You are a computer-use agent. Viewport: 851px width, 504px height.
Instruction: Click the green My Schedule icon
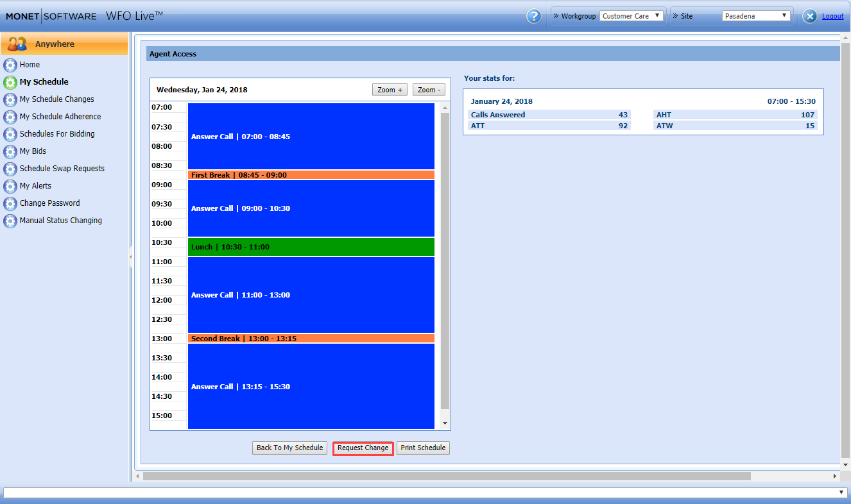[x=10, y=82]
